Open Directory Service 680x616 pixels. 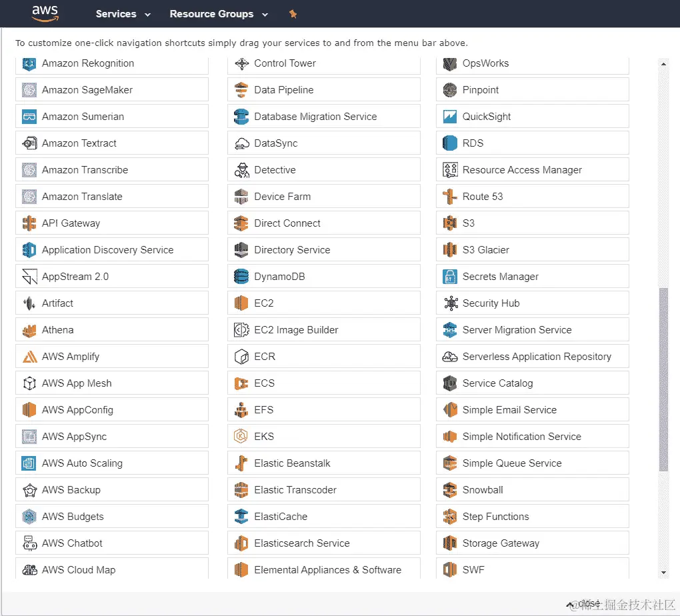pyautogui.click(x=324, y=250)
